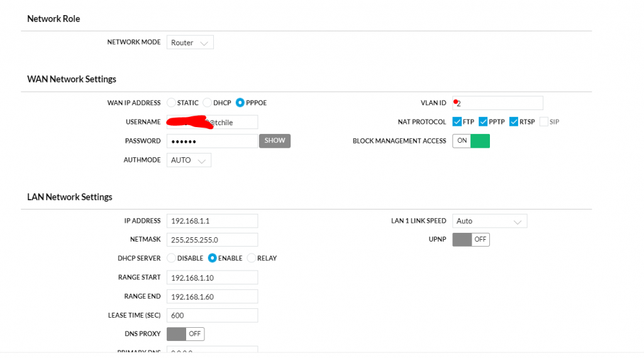
Task: Click the VLAN ID input field
Action: (497, 103)
